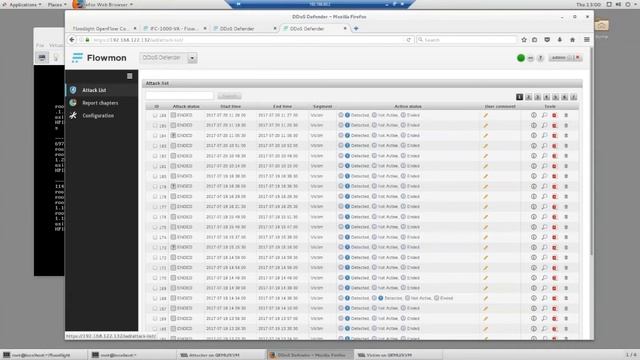Screen dimensions: 640x360
Task: Open magnifier analysis icon for attack 186
Action: [x=544, y=115]
